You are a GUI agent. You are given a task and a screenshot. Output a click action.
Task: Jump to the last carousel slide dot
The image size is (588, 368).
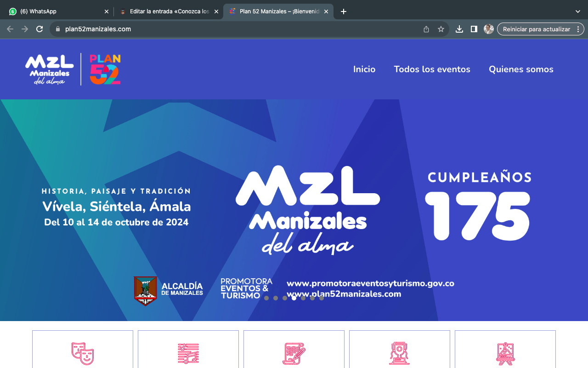pyautogui.click(x=322, y=298)
